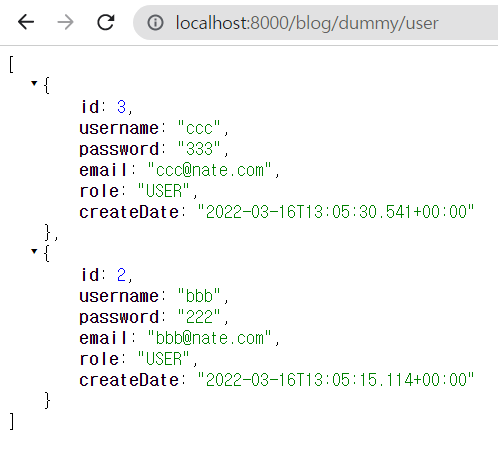Viewport: 498px width, 461px height.
Task: Click the opening square bracket of the array
Action: pos(12,64)
